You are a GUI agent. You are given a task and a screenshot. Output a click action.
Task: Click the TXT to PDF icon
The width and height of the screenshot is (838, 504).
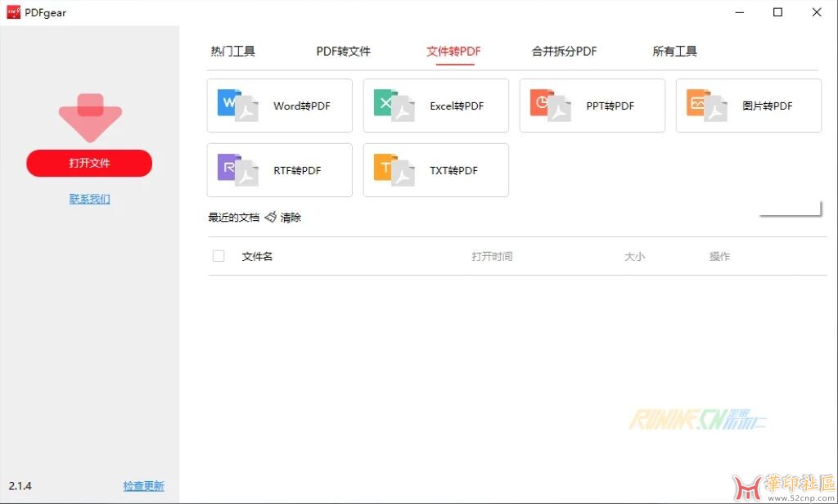click(x=394, y=170)
